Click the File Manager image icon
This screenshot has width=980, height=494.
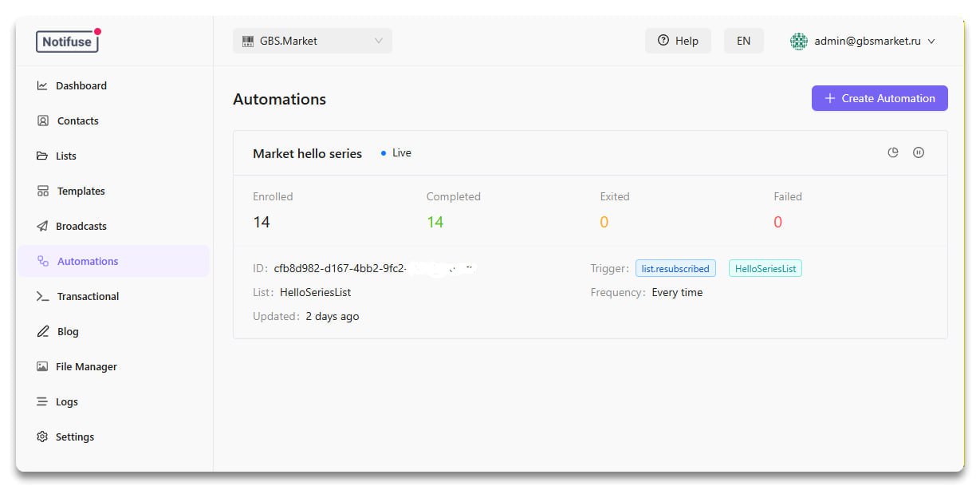click(x=42, y=366)
